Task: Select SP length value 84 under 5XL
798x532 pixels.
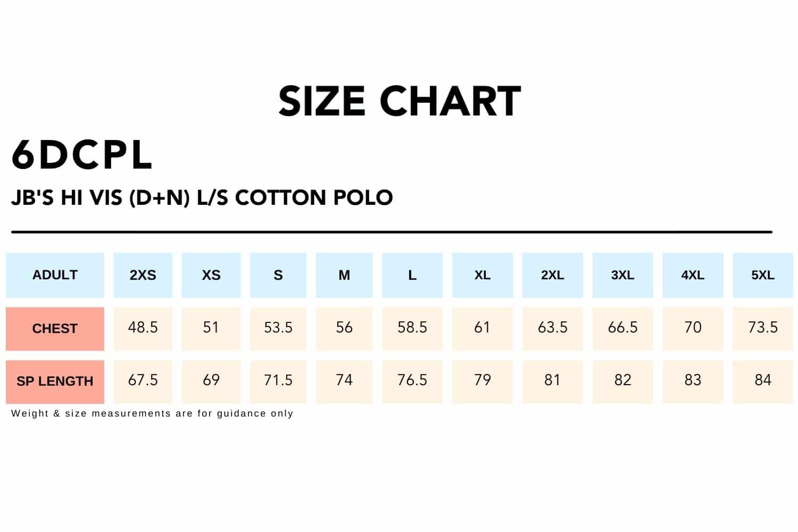Action: coord(762,380)
